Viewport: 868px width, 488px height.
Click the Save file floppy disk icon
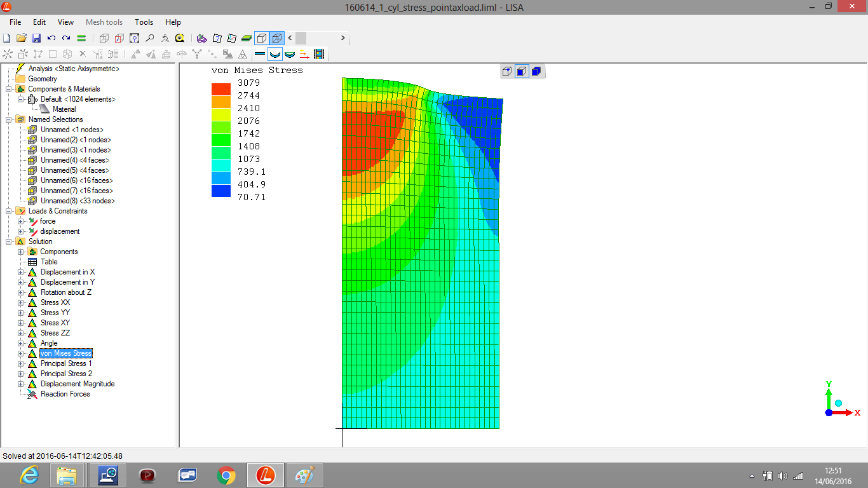(x=36, y=38)
